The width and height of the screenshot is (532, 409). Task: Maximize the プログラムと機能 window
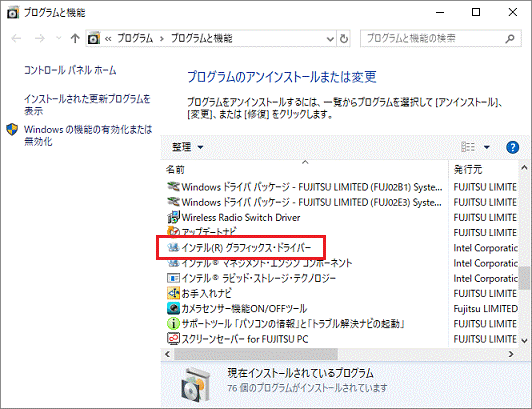point(476,13)
